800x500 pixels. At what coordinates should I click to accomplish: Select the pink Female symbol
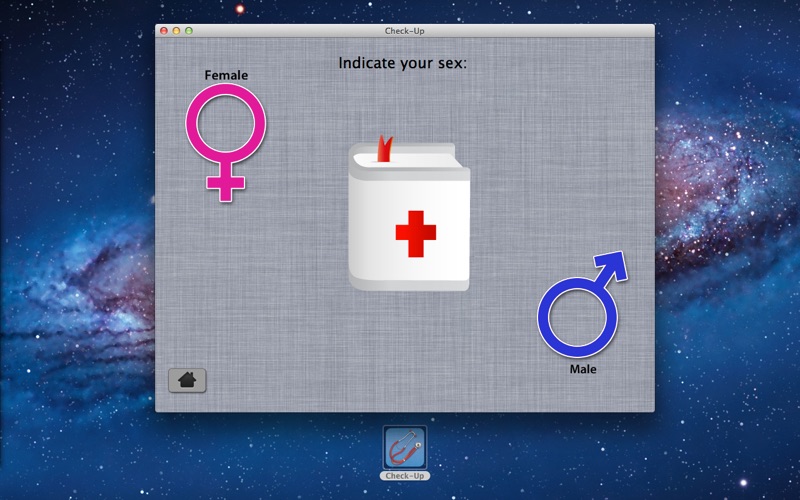pos(226,127)
